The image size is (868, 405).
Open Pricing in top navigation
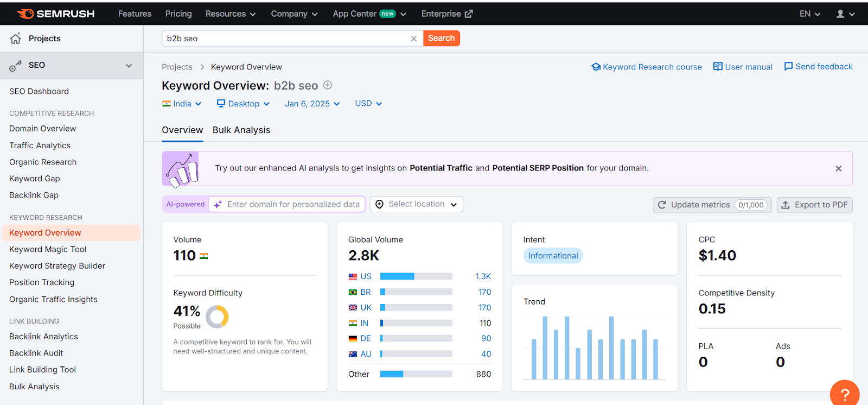pos(178,14)
